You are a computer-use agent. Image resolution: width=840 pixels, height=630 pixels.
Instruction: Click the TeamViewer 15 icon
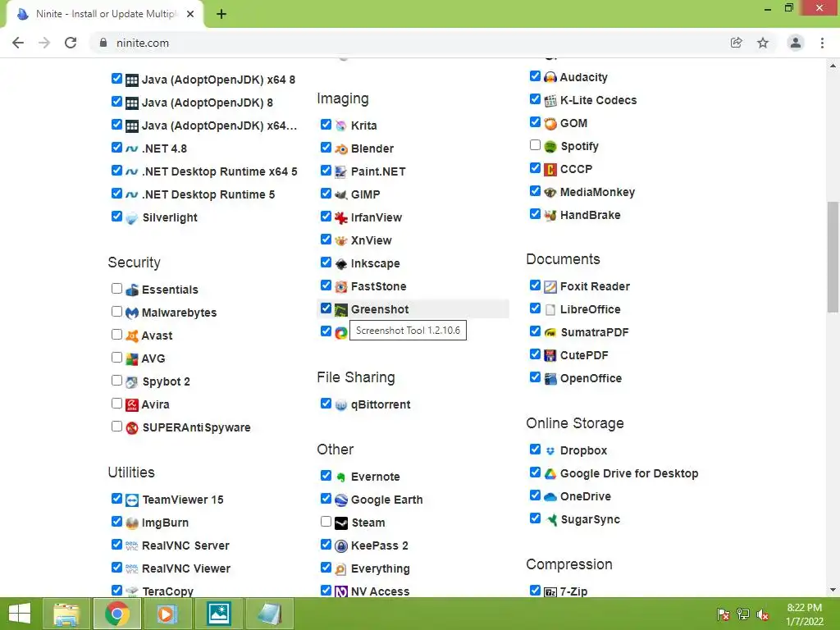pyautogui.click(x=132, y=500)
